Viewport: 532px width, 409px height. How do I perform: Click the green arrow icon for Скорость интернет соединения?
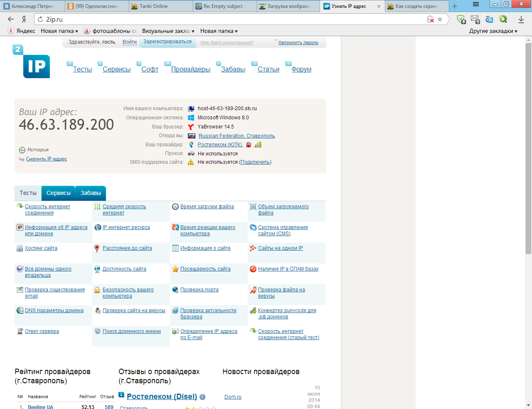coord(20,206)
